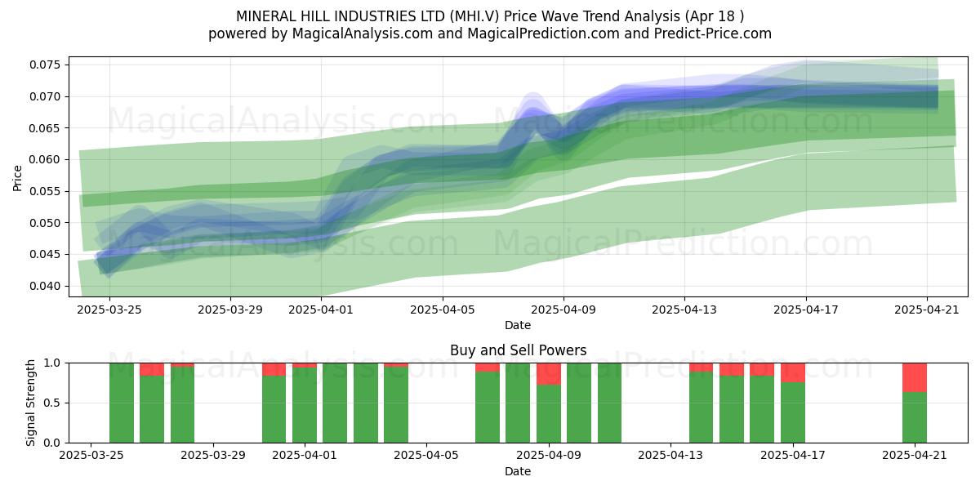
Task: Select the 0.050 price tick label
Action: [47, 223]
